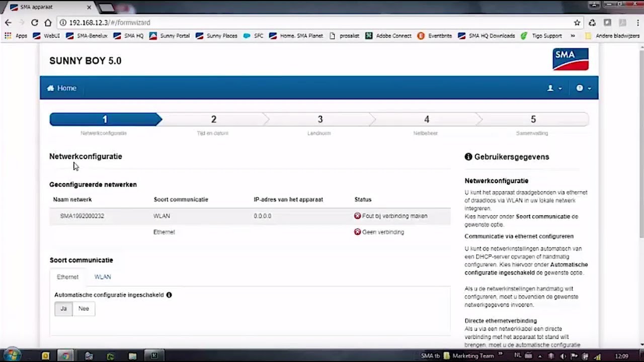This screenshot has width=644, height=362.
Task: Click the IP address 0.0.0.0
Action: 263,216
